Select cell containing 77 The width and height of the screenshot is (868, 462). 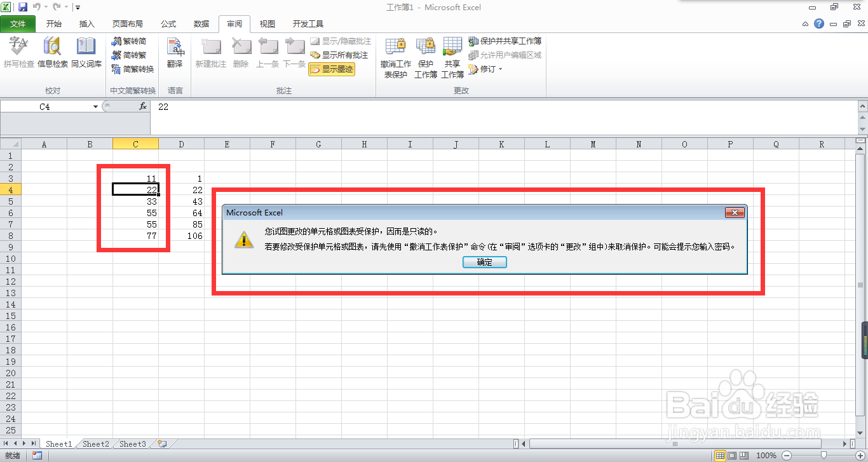pos(136,236)
